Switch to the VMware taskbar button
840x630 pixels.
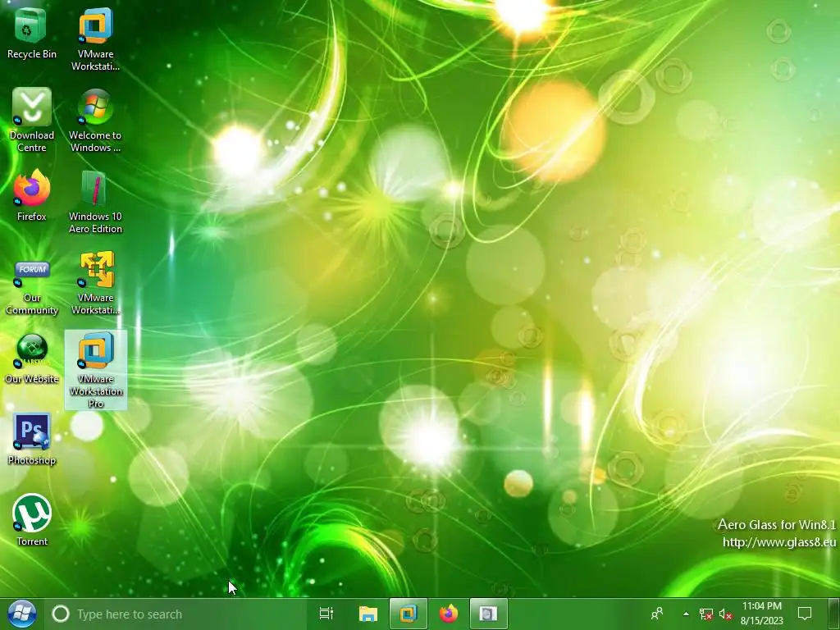point(409,614)
